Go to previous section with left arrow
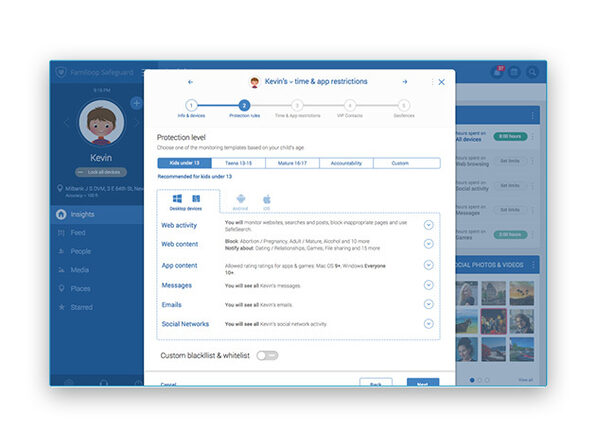Image resolution: width=596 pixels, height=447 pixels. coord(190,82)
